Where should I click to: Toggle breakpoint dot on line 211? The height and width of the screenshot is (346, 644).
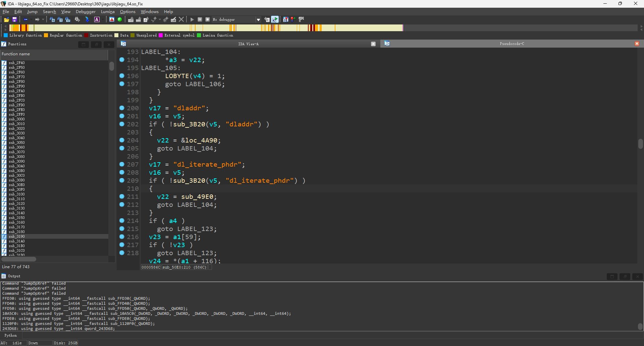122,196
